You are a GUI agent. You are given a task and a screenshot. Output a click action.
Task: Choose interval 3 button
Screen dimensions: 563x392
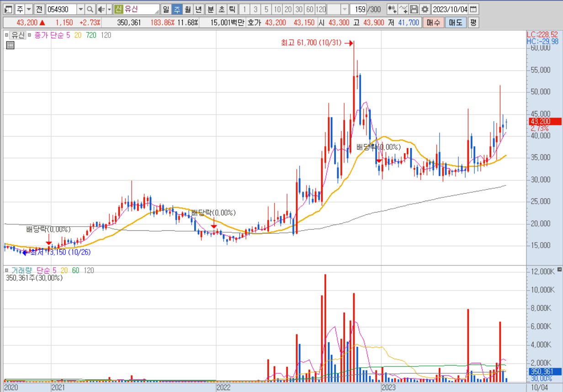255,9
